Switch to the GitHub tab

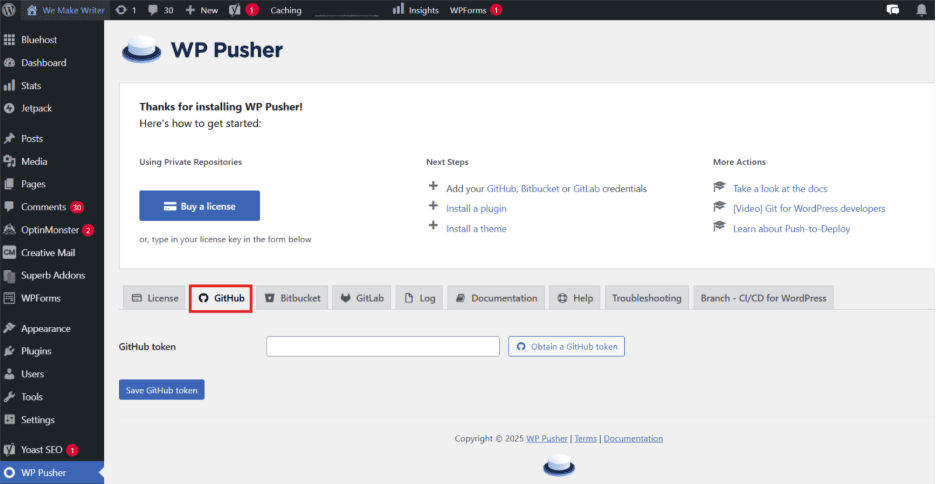click(x=221, y=298)
